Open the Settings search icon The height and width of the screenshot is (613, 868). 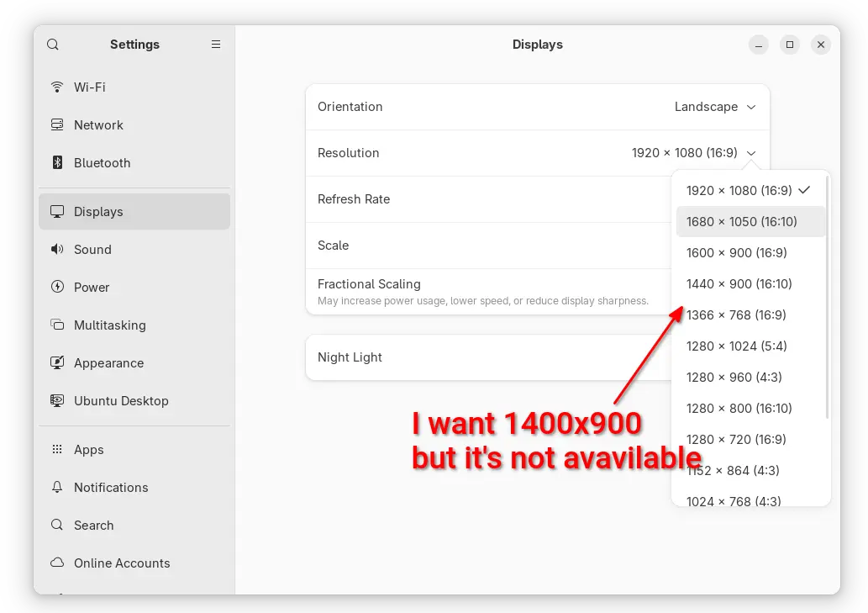[x=53, y=45]
